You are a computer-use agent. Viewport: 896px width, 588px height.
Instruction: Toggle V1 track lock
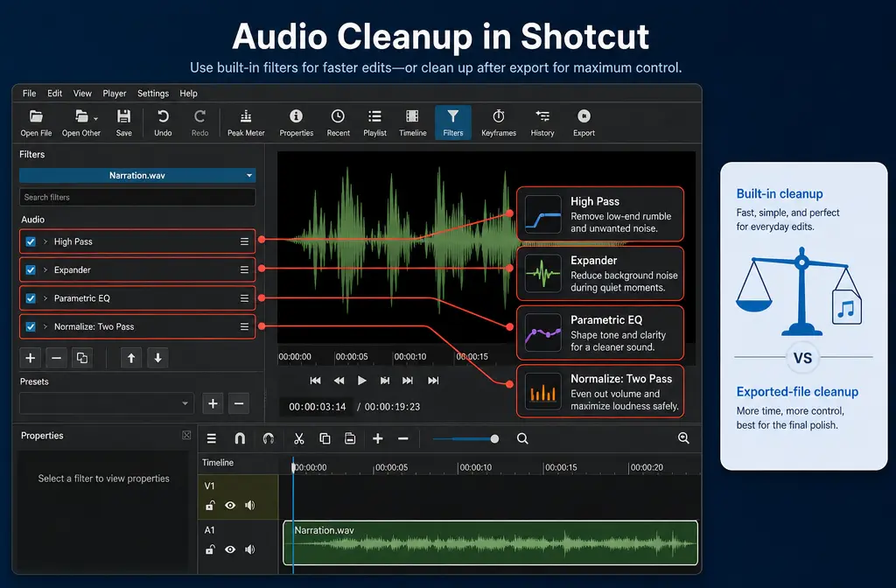point(210,505)
